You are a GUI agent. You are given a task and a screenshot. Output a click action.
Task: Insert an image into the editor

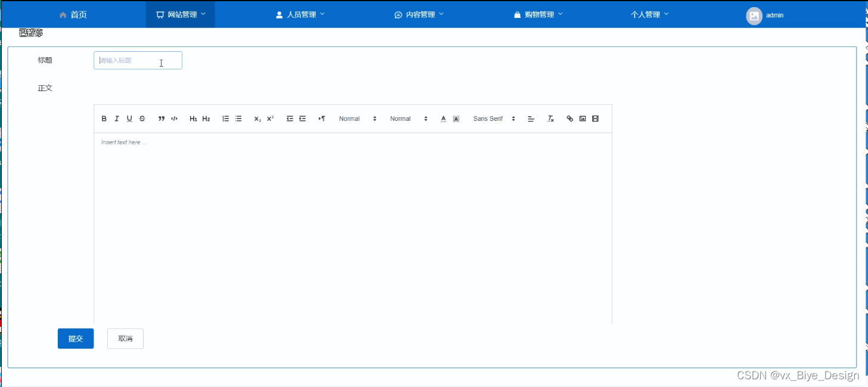point(583,118)
